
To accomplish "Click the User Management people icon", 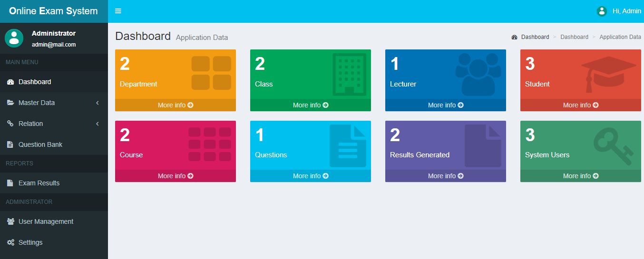I will click(10, 221).
